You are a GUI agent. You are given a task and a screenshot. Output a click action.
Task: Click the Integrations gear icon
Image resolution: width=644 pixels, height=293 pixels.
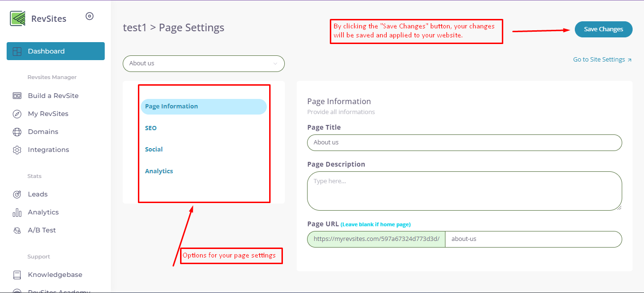[x=17, y=150]
